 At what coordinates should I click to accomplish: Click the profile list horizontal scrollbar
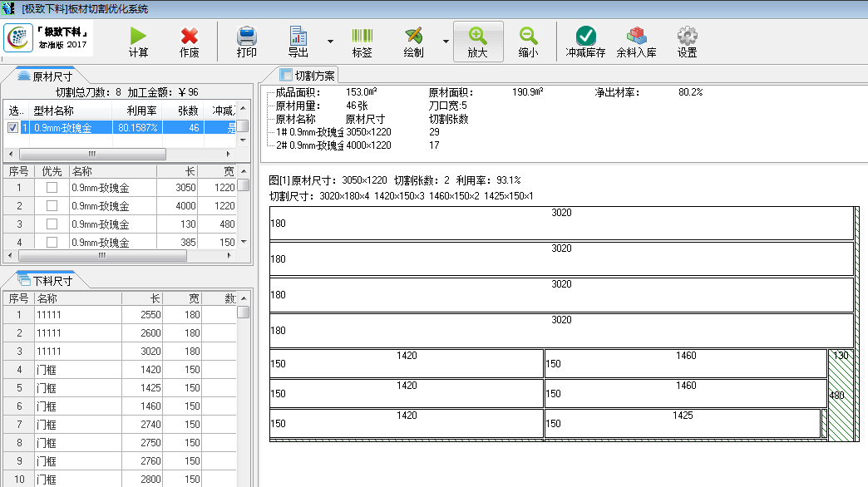pyautogui.click(x=91, y=155)
